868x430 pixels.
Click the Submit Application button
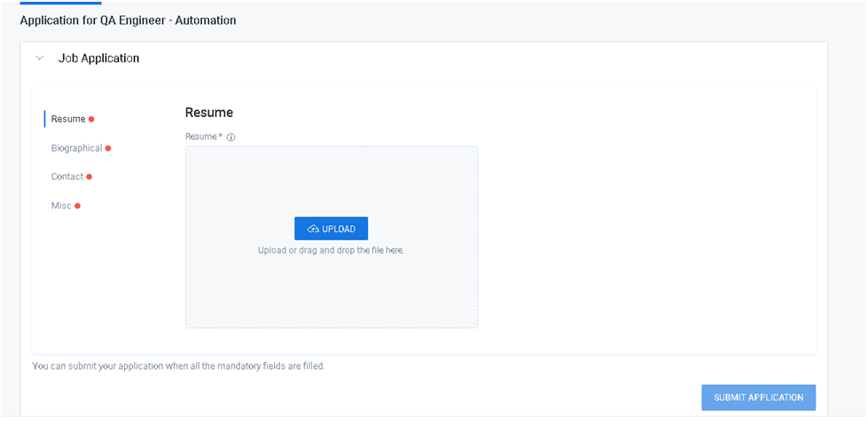(758, 397)
